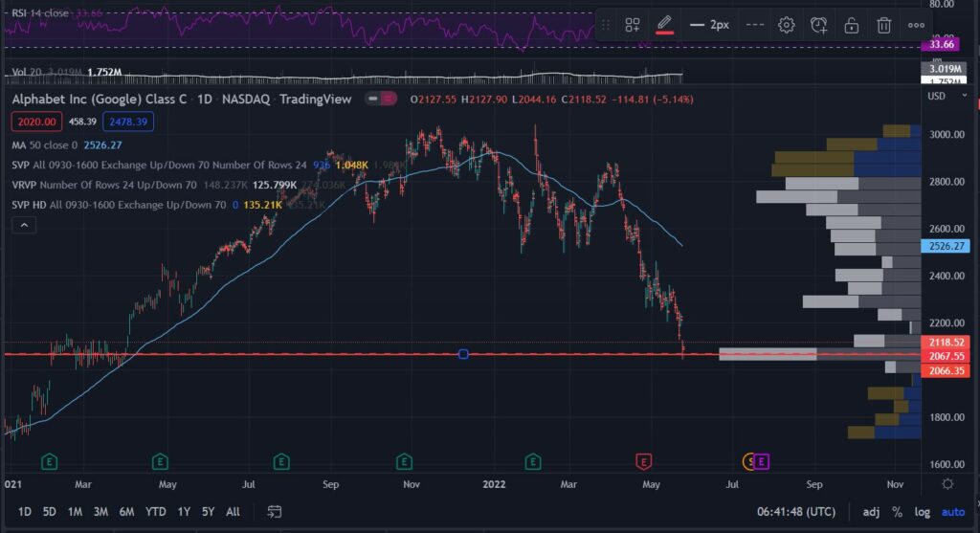Select the All time range
This screenshot has width=980, height=533.
click(x=233, y=512)
